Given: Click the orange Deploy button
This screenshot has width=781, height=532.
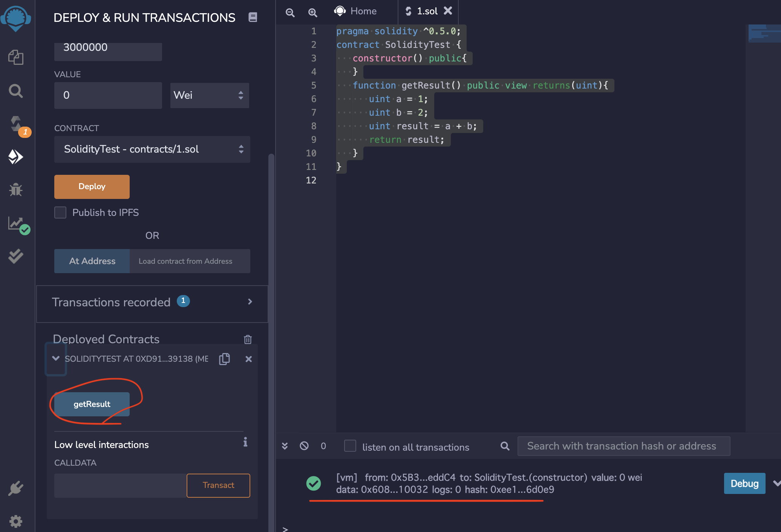Looking at the screenshot, I should coord(92,187).
